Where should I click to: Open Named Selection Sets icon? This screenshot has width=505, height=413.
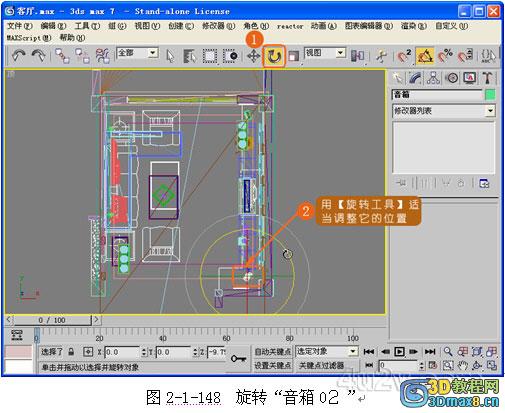point(489,56)
